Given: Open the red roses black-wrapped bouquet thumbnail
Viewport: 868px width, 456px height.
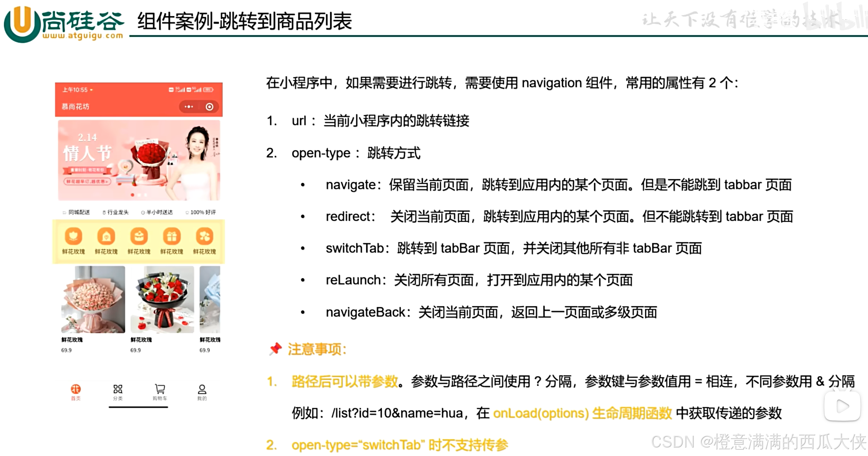Looking at the screenshot, I should point(162,299).
